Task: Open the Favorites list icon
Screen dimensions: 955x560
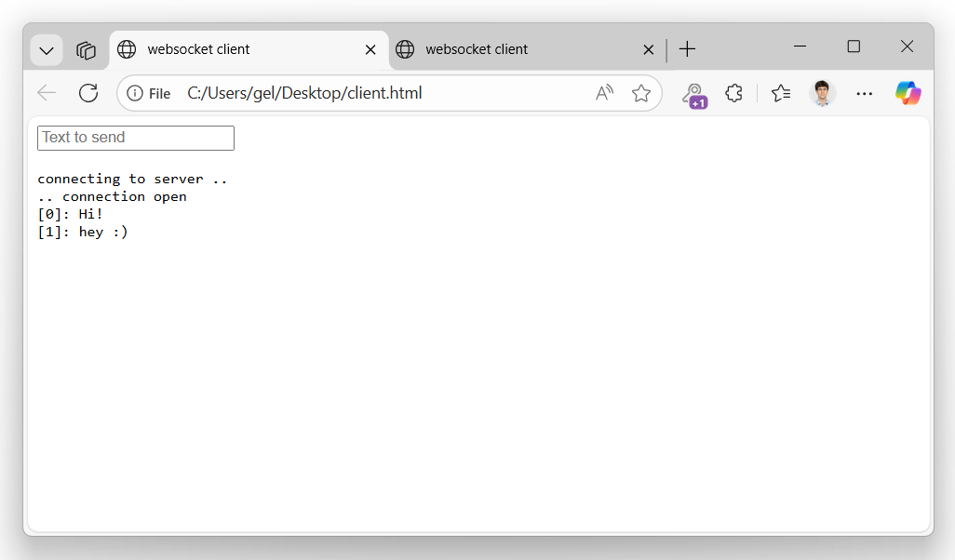Action: coord(781,93)
